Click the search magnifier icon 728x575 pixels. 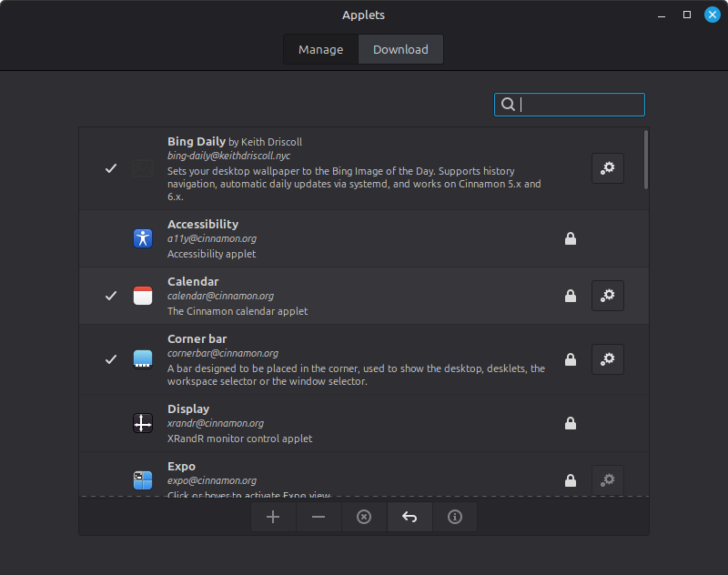coord(508,105)
